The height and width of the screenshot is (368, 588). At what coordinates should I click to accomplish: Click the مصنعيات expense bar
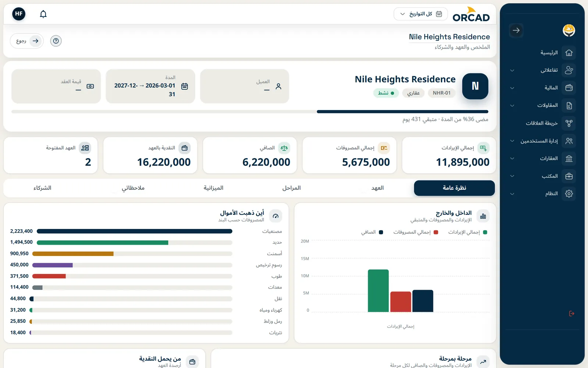[135, 231]
